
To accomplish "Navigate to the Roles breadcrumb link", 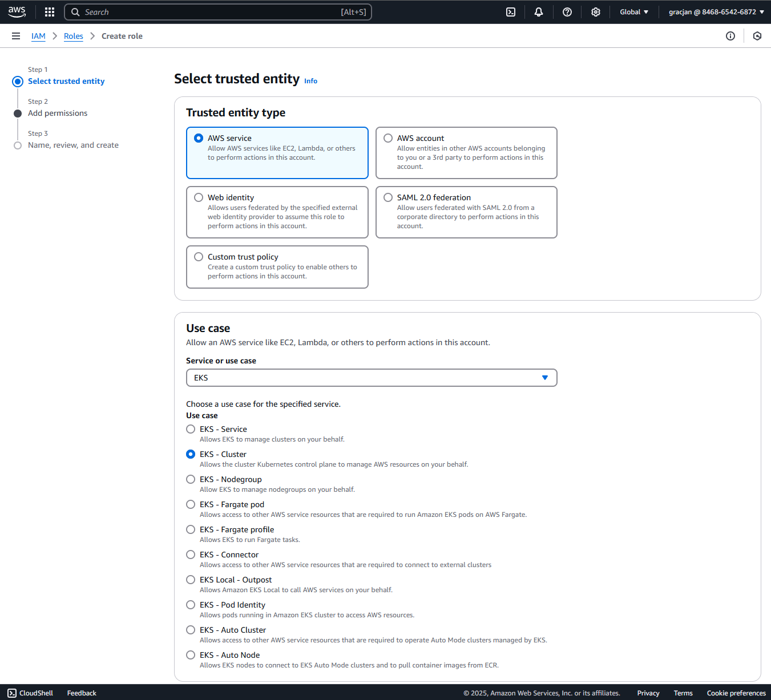I will click(x=74, y=36).
